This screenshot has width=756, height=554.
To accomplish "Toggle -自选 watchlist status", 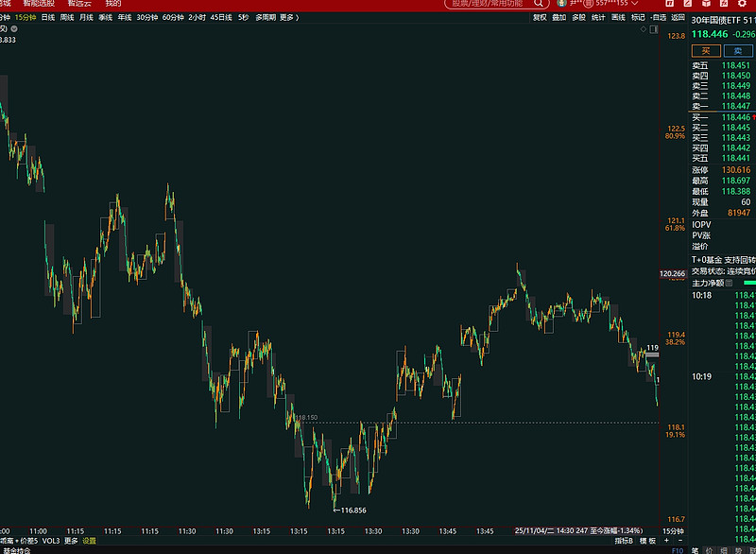I will tap(658, 17).
